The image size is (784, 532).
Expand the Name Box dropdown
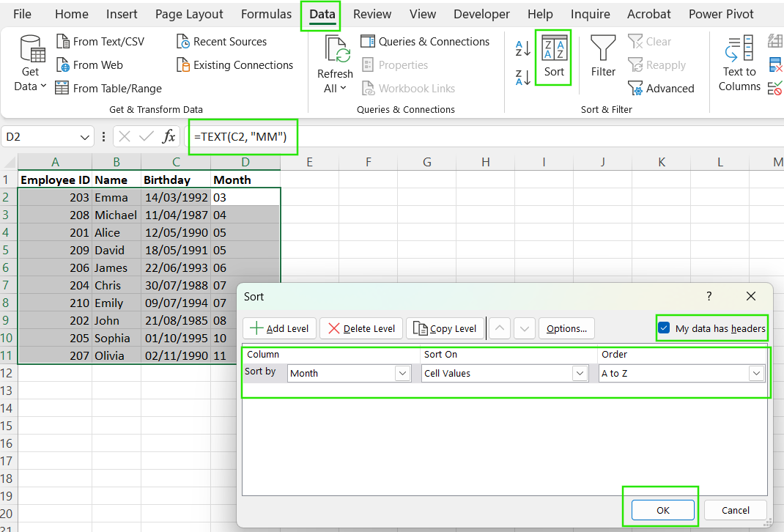84,137
